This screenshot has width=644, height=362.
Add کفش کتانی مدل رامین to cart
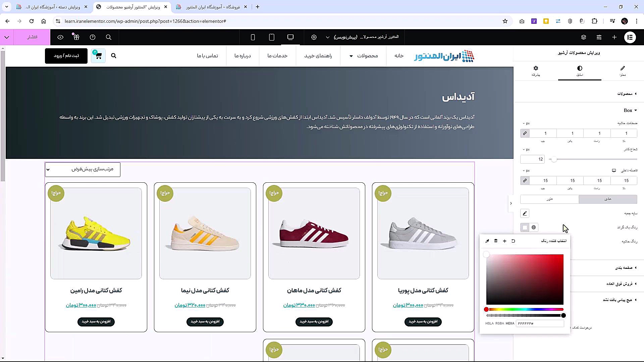click(x=96, y=322)
